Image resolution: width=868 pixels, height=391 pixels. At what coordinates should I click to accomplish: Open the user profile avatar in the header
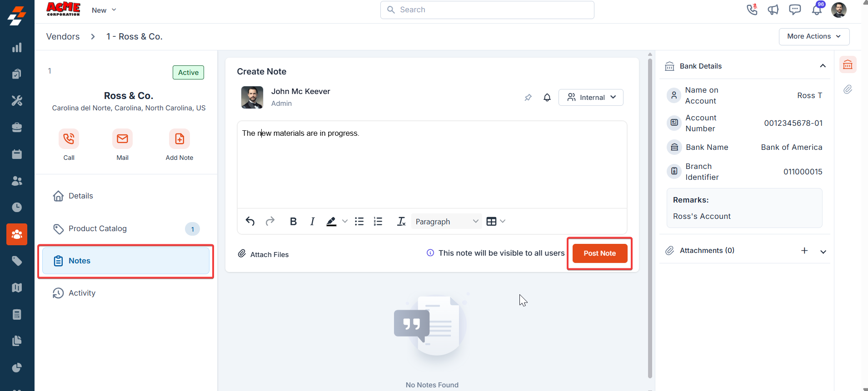(x=839, y=10)
